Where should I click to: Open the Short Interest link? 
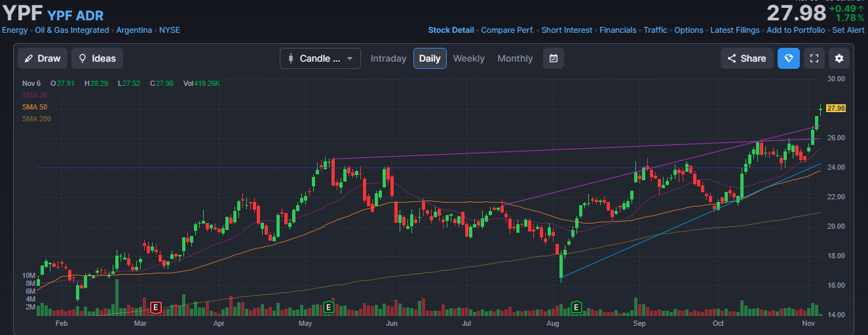click(567, 30)
